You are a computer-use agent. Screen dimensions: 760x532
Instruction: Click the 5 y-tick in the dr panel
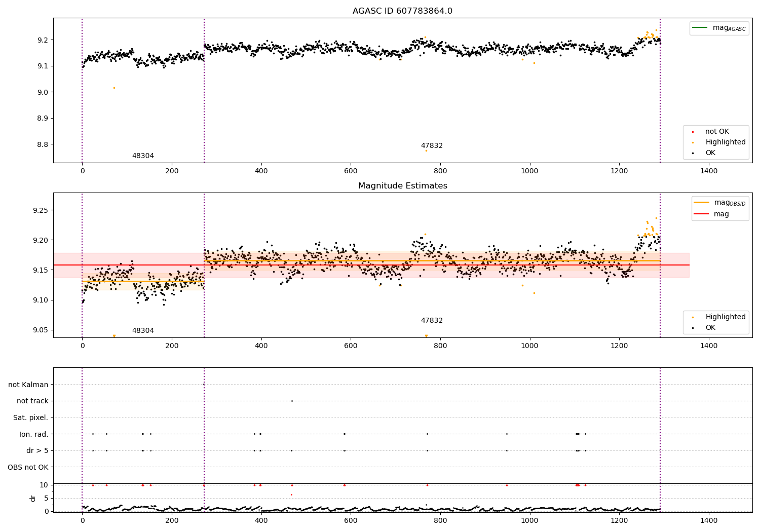pyautogui.click(x=46, y=499)
